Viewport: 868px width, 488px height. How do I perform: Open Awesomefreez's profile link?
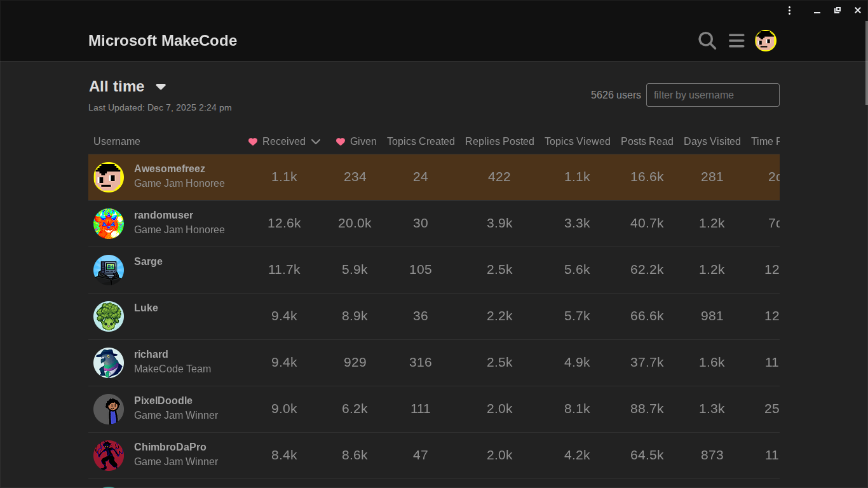tap(170, 169)
